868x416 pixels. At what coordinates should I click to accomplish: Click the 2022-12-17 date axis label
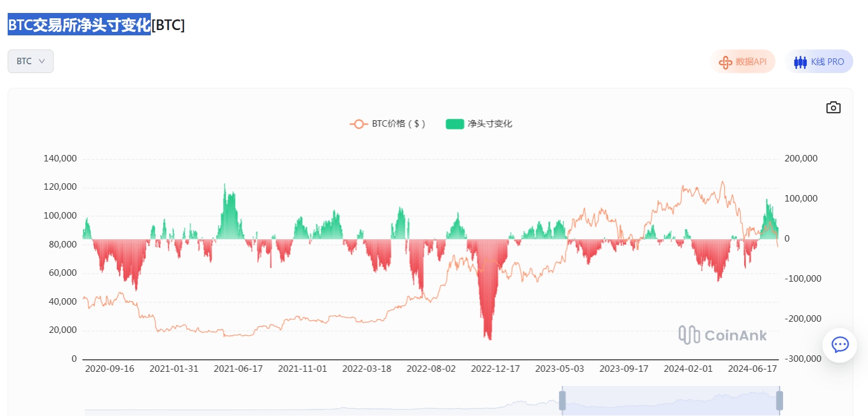(x=495, y=369)
